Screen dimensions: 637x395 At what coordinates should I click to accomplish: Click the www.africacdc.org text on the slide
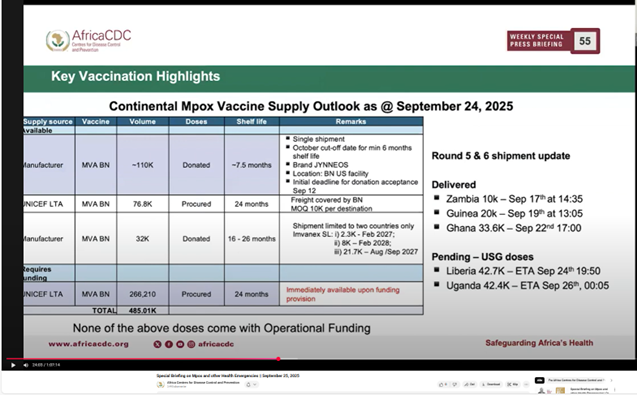(x=89, y=344)
